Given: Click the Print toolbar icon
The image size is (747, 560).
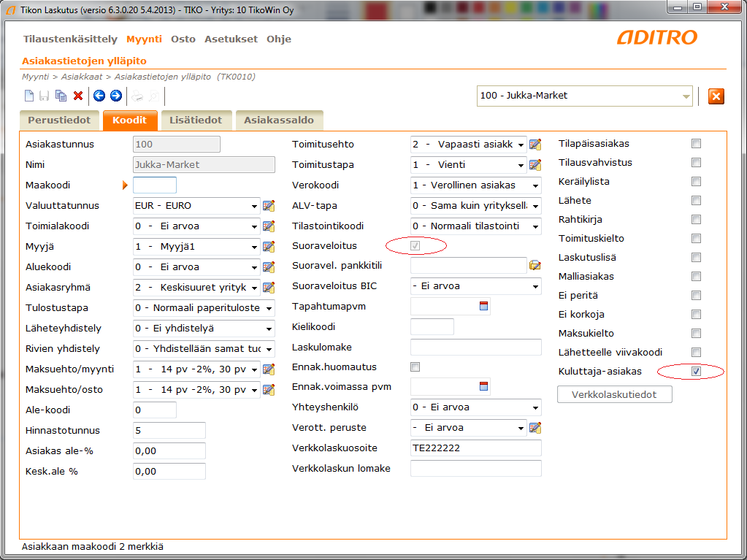Looking at the screenshot, I should tap(137, 96).
